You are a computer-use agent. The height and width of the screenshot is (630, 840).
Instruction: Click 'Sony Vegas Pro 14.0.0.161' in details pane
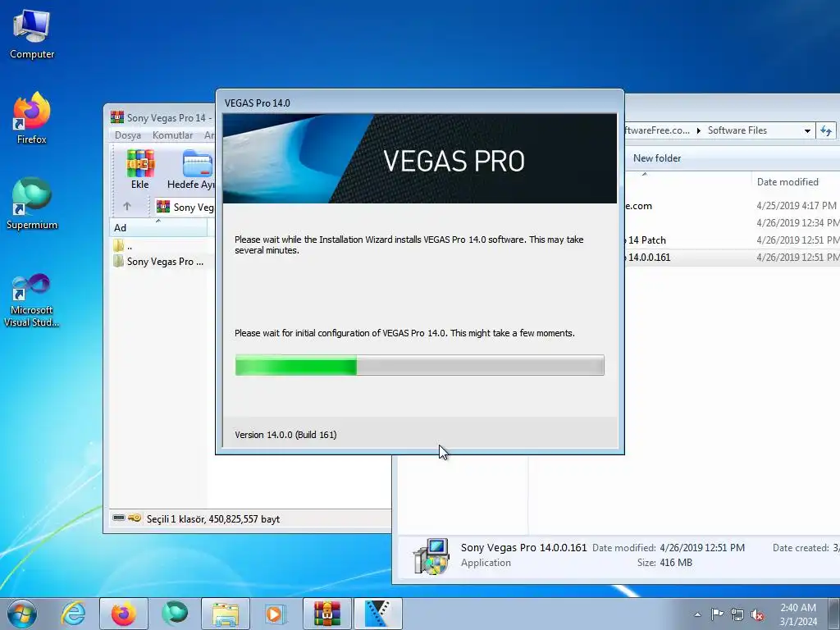523,547
